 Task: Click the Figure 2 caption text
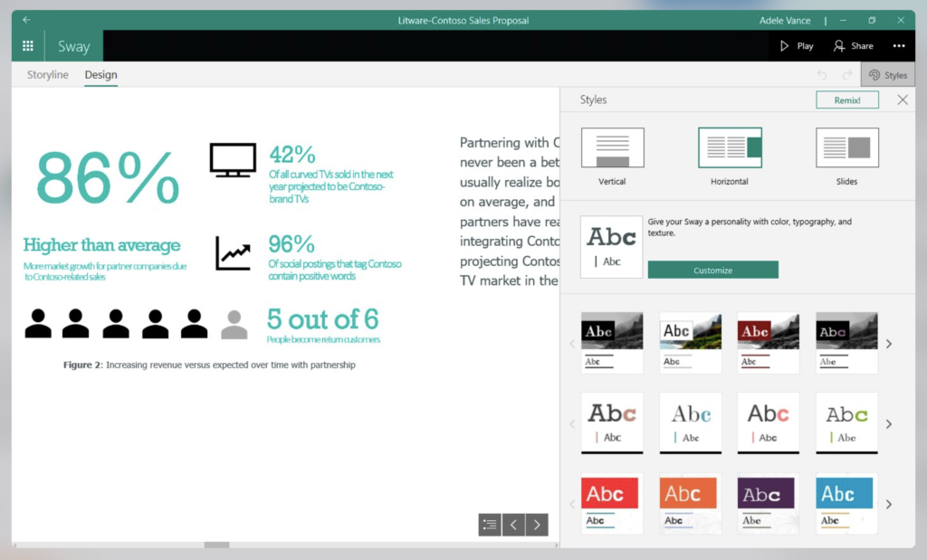[209, 365]
